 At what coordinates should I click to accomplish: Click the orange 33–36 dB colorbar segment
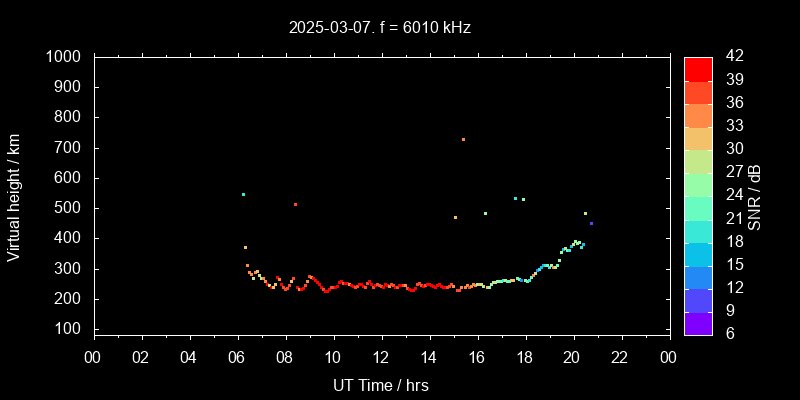(698, 115)
